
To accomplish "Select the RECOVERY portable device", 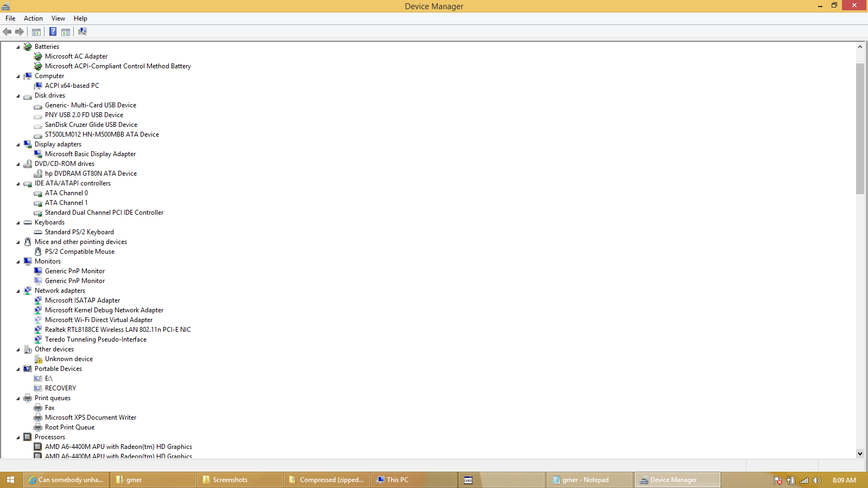I will coord(60,388).
